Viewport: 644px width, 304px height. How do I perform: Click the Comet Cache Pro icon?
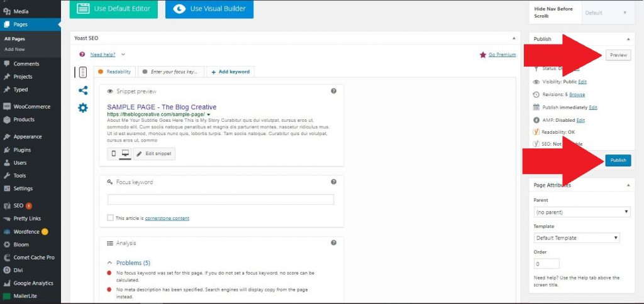click(x=6, y=258)
